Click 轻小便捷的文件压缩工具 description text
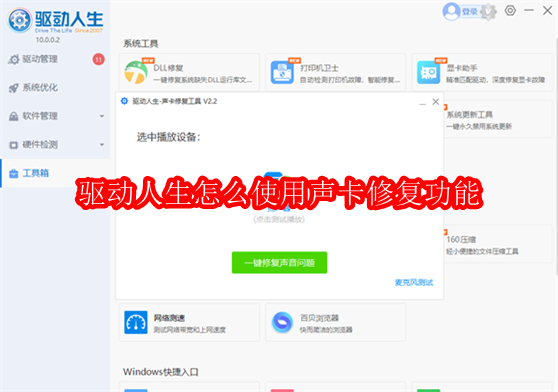The image size is (558, 392). 482,251
